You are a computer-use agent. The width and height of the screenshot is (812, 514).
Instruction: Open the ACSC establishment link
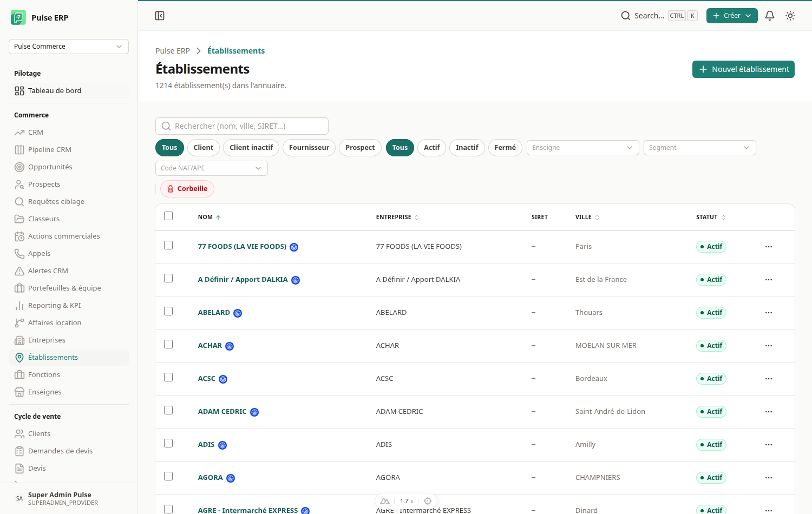(x=206, y=379)
